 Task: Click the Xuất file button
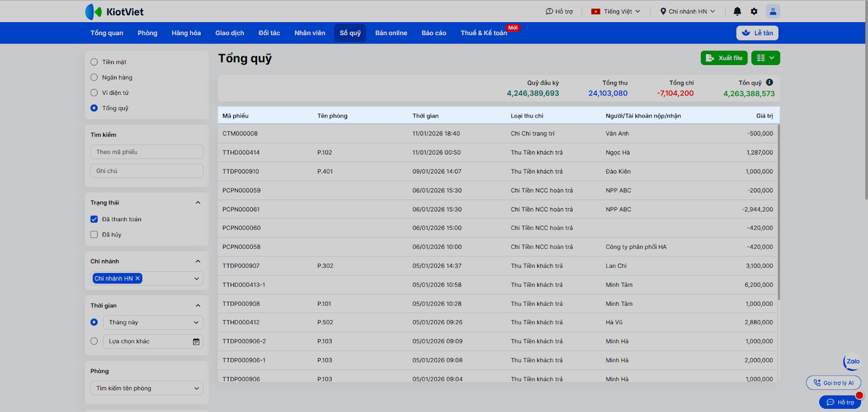click(724, 58)
